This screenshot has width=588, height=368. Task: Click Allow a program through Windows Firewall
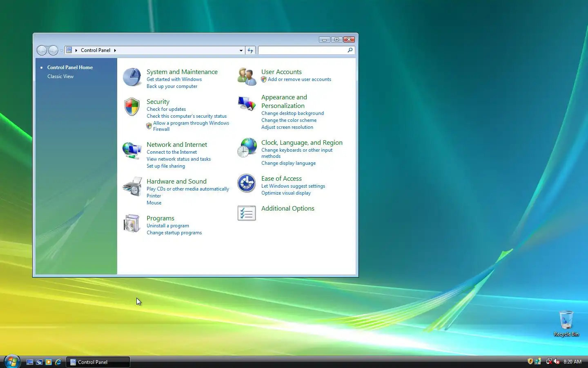tap(191, 126)
